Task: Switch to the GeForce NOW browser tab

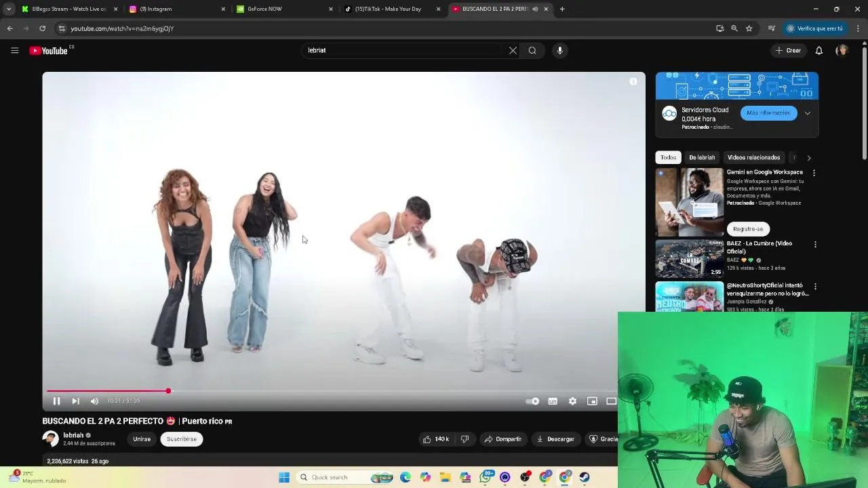Action: click(x=285, y=9)
